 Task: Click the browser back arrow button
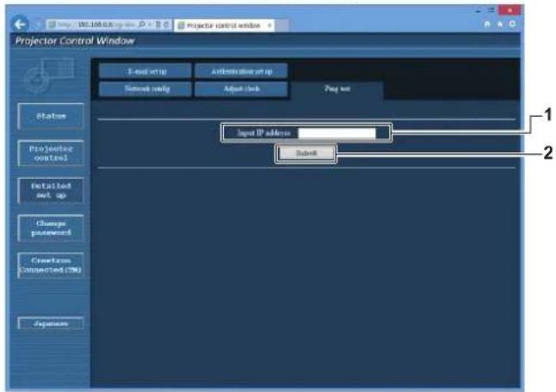(20, 24)
